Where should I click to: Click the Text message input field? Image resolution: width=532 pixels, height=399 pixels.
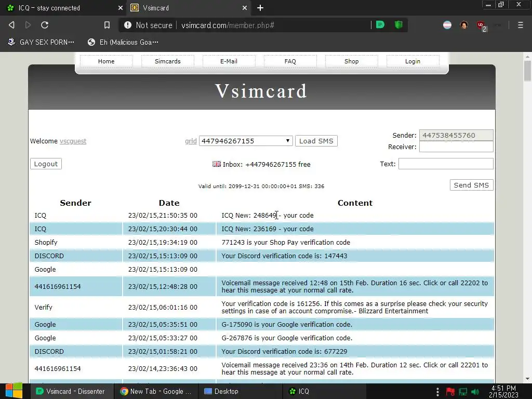tap(445, 164)
